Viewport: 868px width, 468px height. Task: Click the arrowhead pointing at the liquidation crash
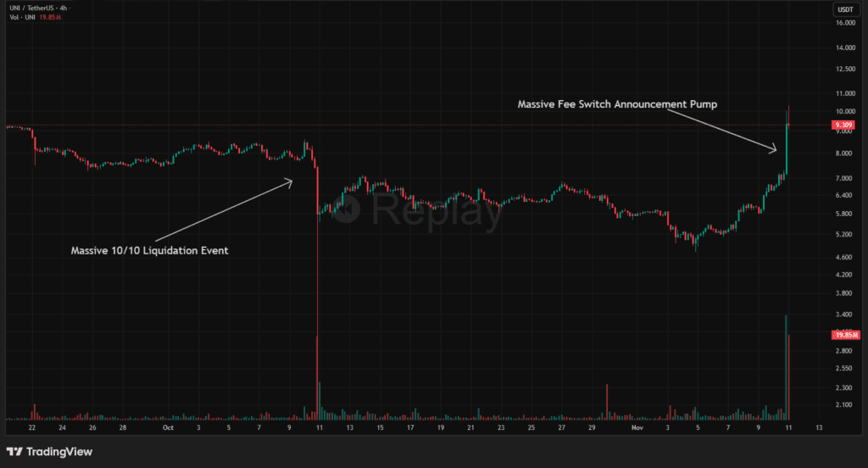click(291, 180)
